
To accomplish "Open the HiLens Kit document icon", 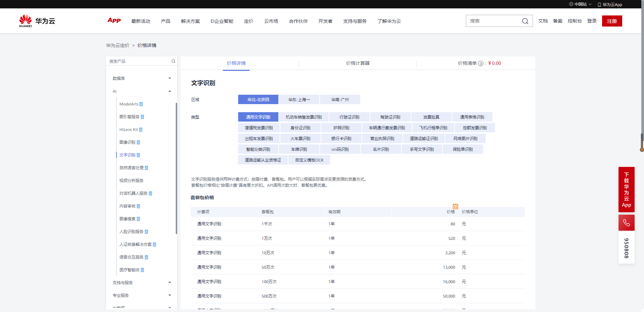I will coord(141,130).
